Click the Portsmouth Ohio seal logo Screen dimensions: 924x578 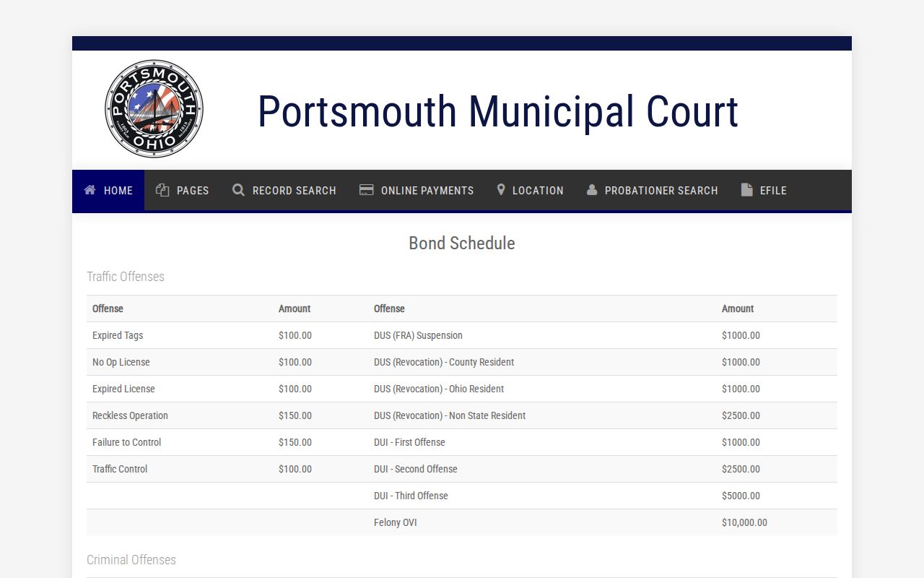[154, 109]
